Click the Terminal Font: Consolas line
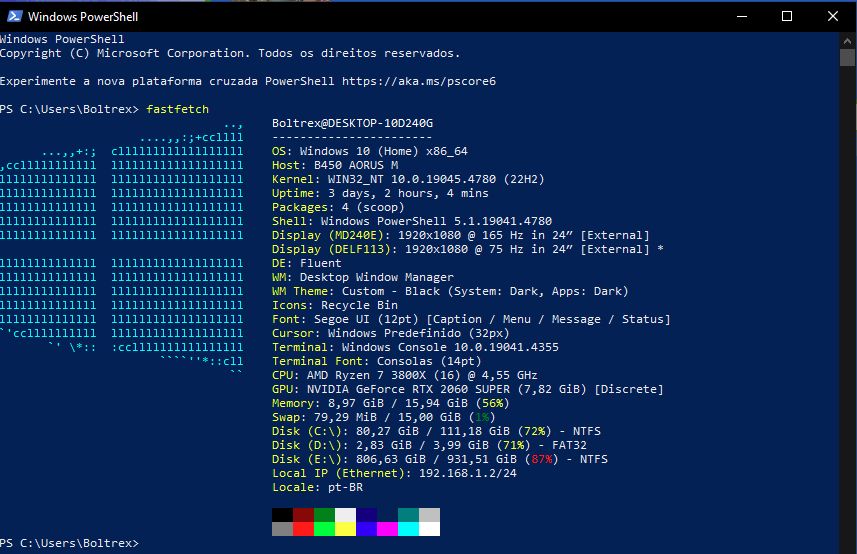 (x=377, y=362)
